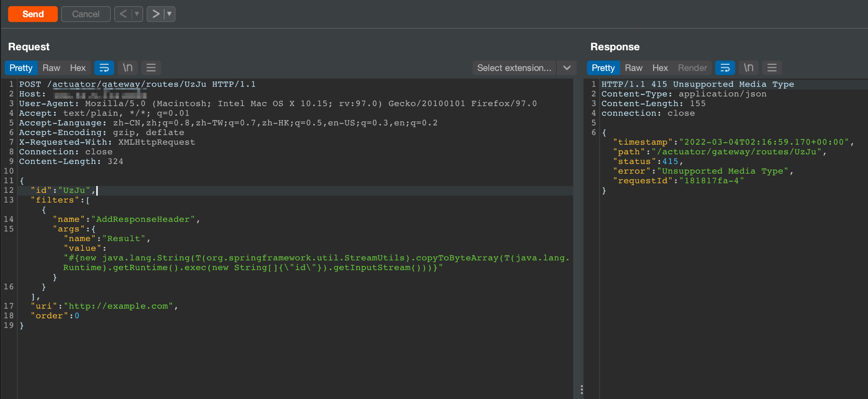This screenshot has height=399, width=868.
Task: Click the Content-Length: 324 line
Action: point(71,161)
